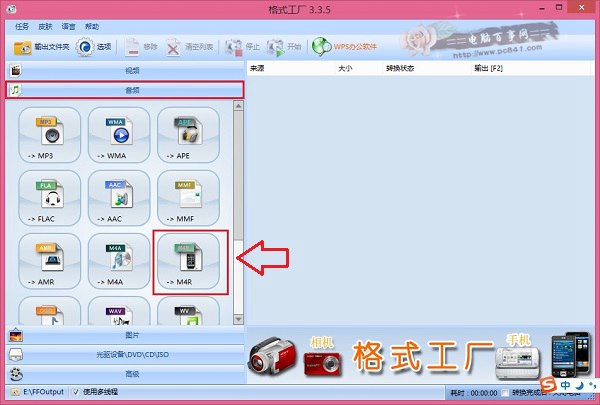Click the audio list scrollbar thumb
The width and height of the screenshot is (600, 405).
[238, 176]
